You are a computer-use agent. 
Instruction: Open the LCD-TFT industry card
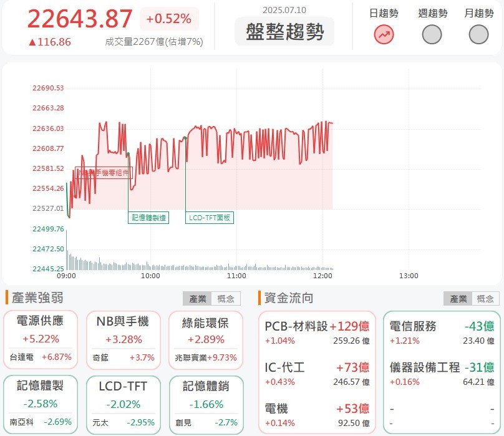(124, 405)
